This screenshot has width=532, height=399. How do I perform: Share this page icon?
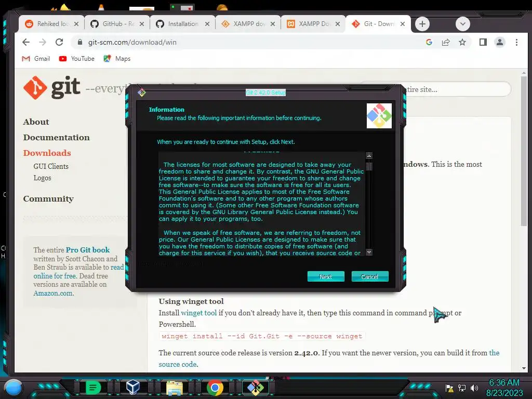445,42
